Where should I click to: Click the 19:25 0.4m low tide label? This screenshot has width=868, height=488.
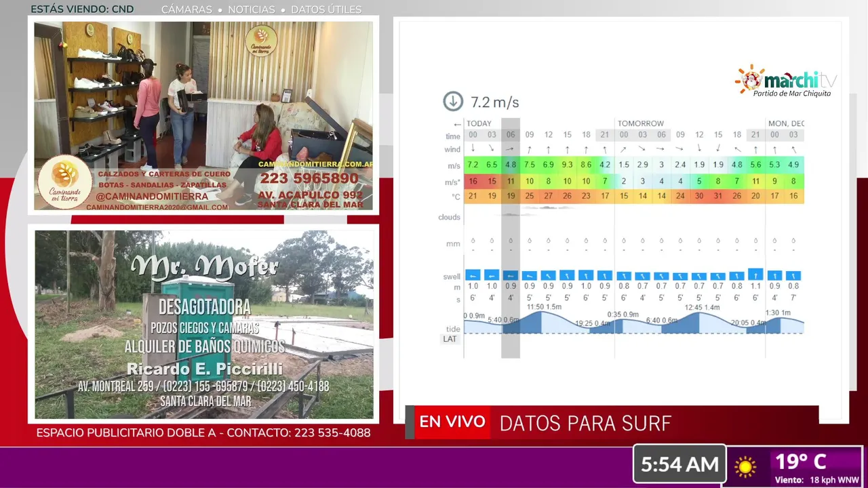click(592, 323)
